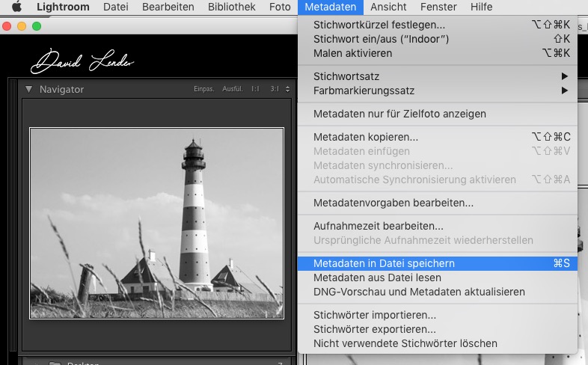This screenshot has height=365, width=588.
Task: Expand the Farbmarkierungssatz submenu arrow
Action: (564, 91)
